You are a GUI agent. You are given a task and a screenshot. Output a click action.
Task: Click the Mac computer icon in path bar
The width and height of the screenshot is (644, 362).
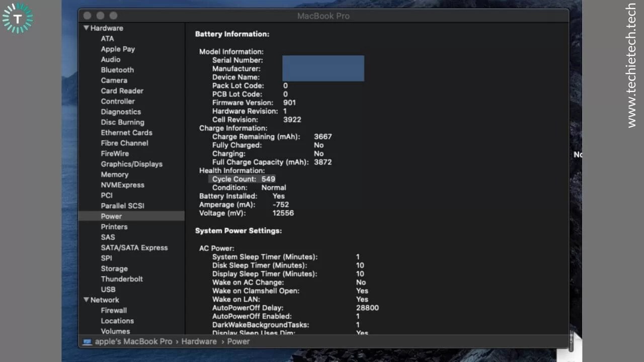point(88,342)
